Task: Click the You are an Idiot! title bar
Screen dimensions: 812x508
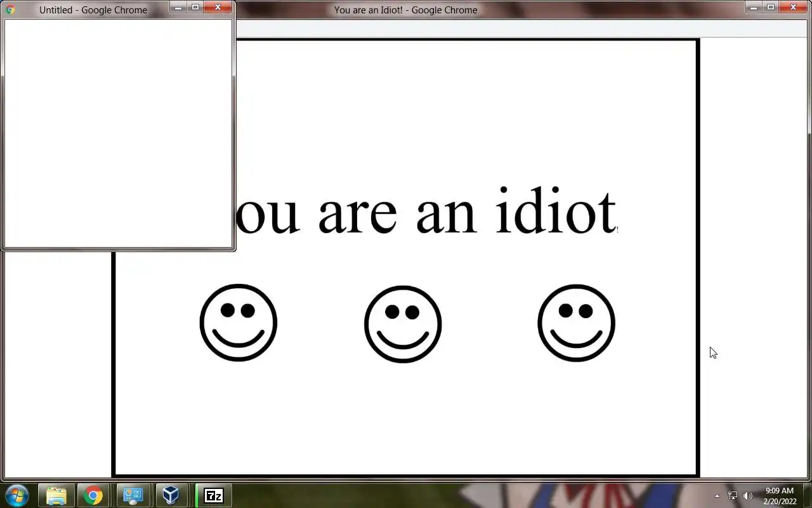Action: 406,10
